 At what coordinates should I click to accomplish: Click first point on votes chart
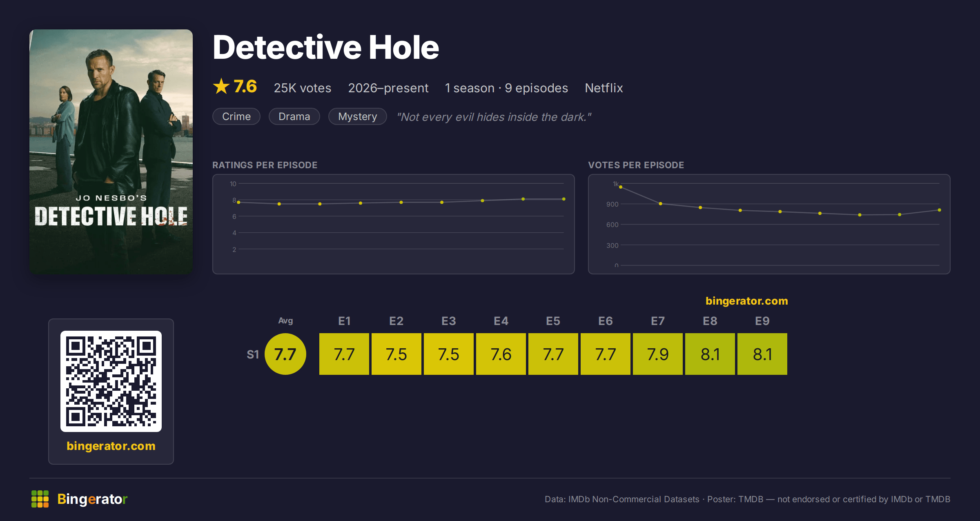click(621, 187)
